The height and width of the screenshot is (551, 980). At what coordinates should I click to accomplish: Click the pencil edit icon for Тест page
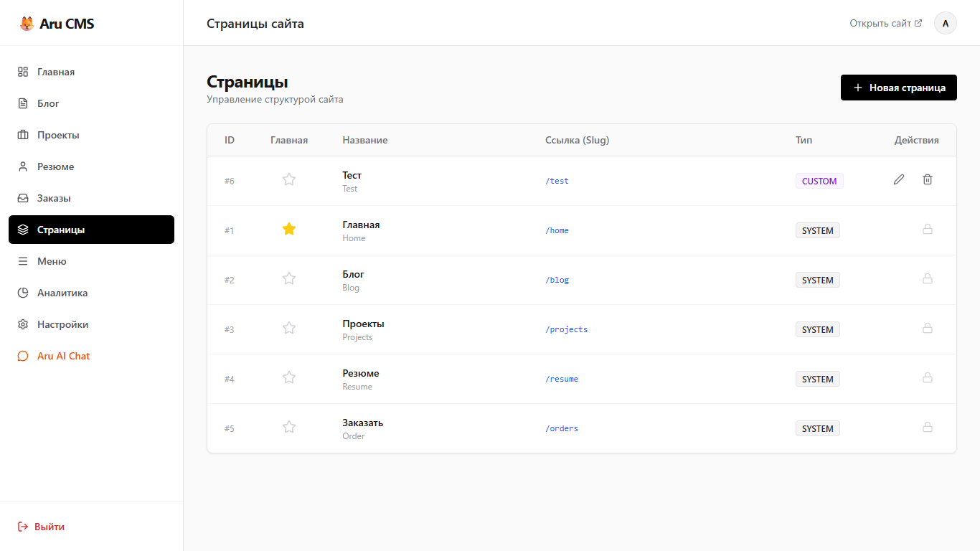(x=899, y=179)
